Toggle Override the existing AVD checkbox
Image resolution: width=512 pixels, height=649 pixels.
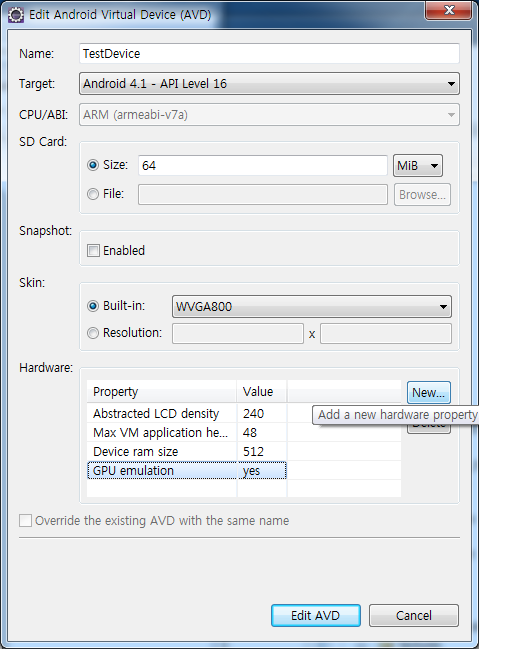(25, 521)
